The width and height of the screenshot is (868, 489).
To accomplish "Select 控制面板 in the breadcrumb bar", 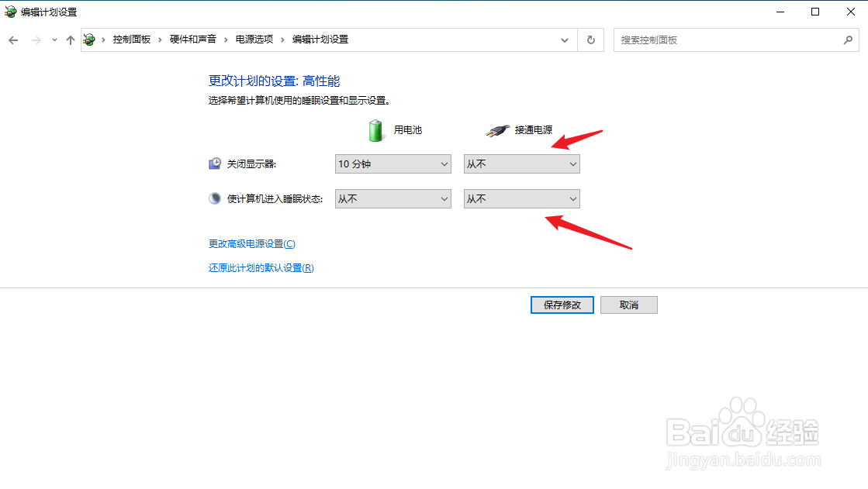I will [132, 39].
